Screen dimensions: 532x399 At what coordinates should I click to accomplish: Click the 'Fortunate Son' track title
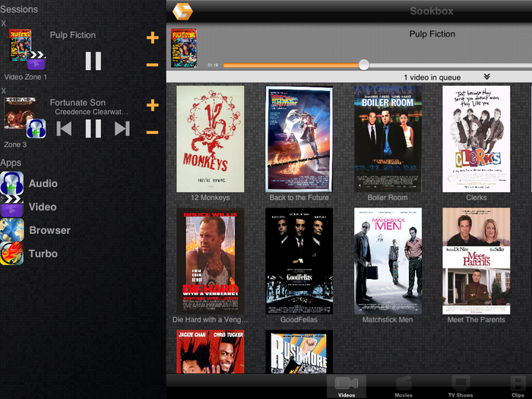(78, 103)
